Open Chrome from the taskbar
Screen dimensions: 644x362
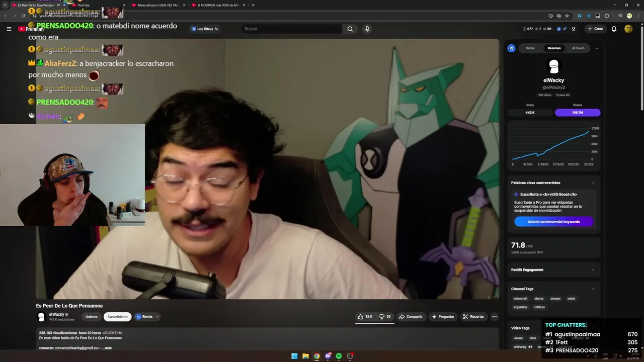[x=316, y=356]
